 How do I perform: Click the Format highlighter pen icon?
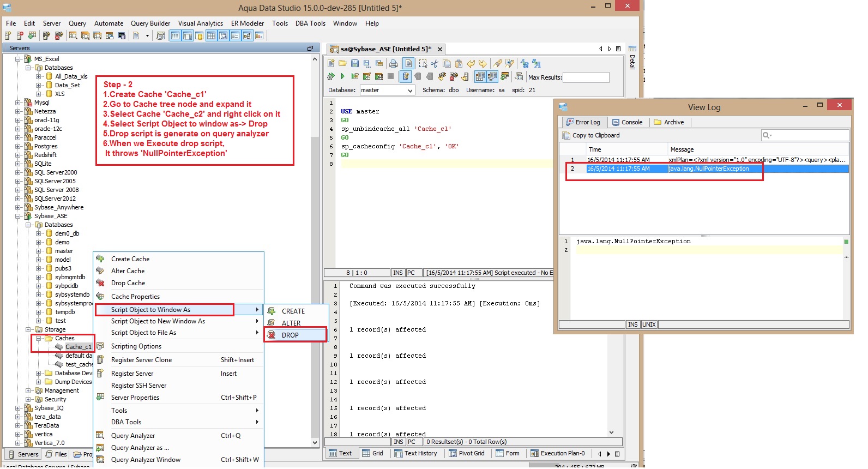[498, 63]
